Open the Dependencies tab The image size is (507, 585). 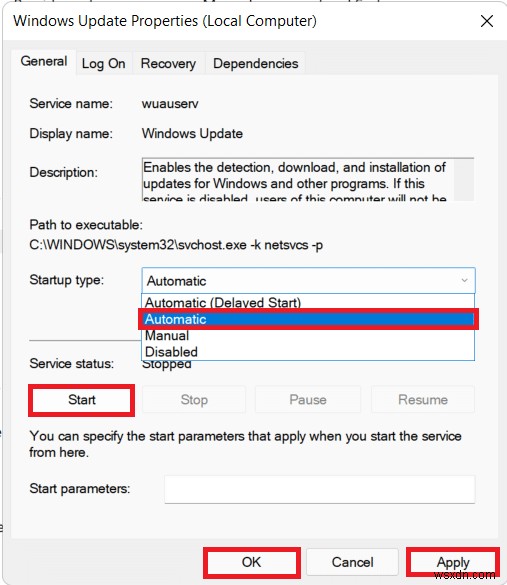coord(256,64)
